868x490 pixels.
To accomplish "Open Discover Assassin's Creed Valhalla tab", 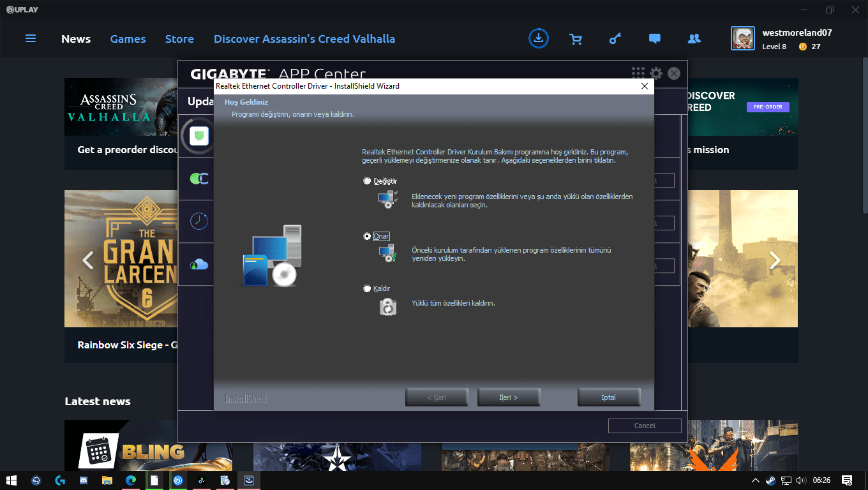I will pyautogui.click(x=304, y=39).
